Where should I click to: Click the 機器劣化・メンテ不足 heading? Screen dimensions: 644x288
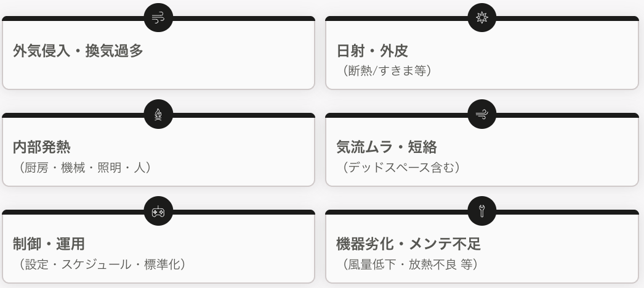408,244
